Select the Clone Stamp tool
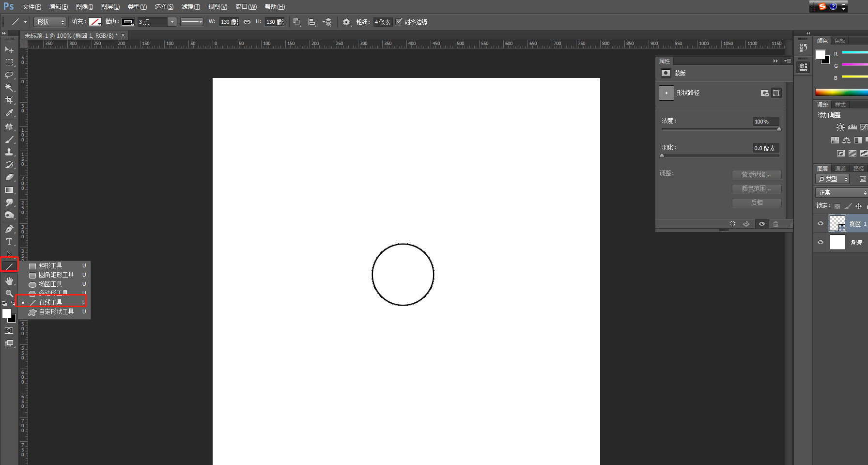Viewport: 868px width, 465px height. coord(9,152)
